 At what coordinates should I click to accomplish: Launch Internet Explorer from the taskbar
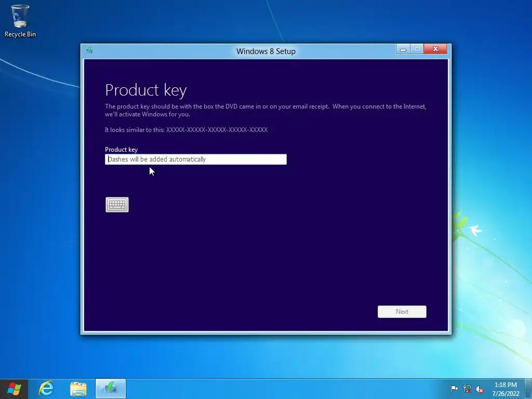point(46,389)
